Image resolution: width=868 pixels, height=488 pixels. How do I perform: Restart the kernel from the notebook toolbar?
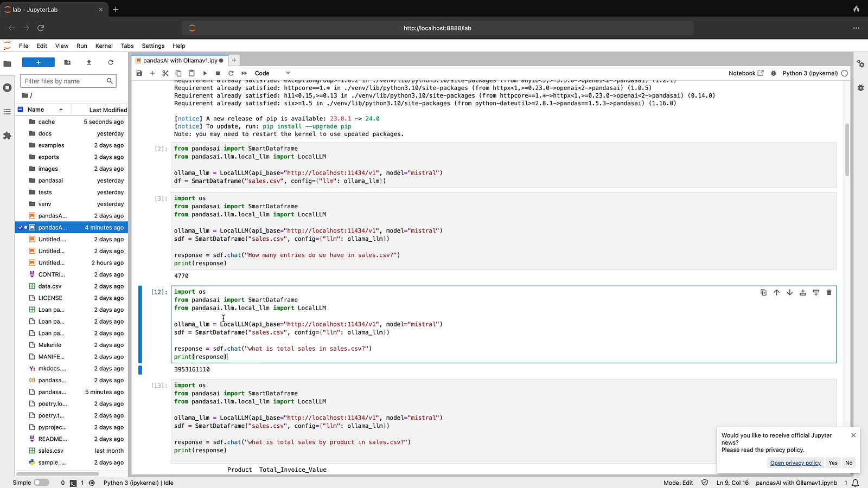pyautogui.click(x=231, y=73)
